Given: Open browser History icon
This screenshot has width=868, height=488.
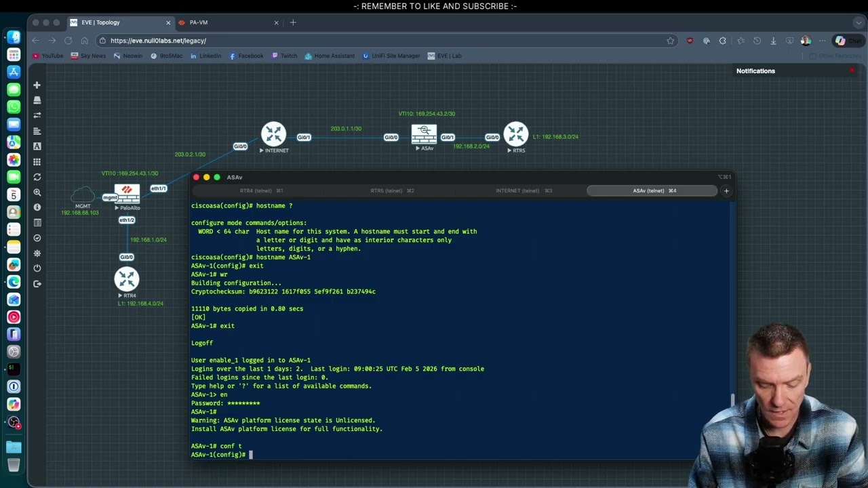Looking at the screenshot, I should click(757, 41).
